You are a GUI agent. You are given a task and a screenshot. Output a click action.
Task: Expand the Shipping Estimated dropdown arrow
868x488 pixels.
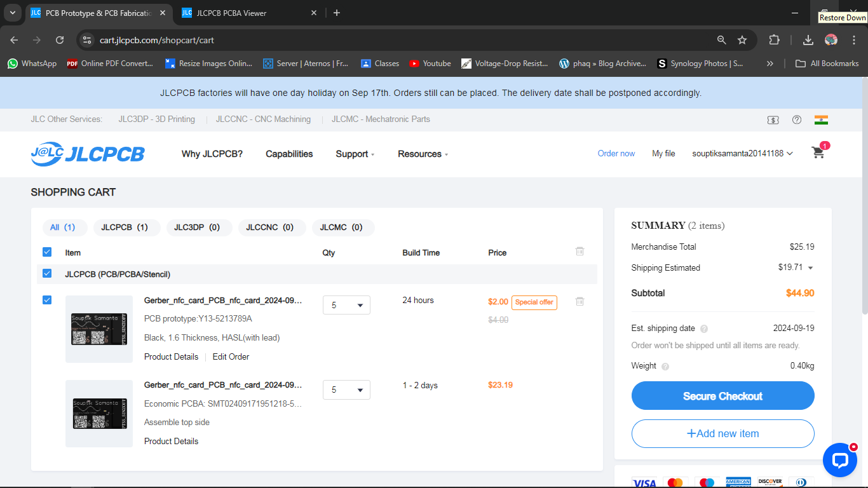(810, 268)
